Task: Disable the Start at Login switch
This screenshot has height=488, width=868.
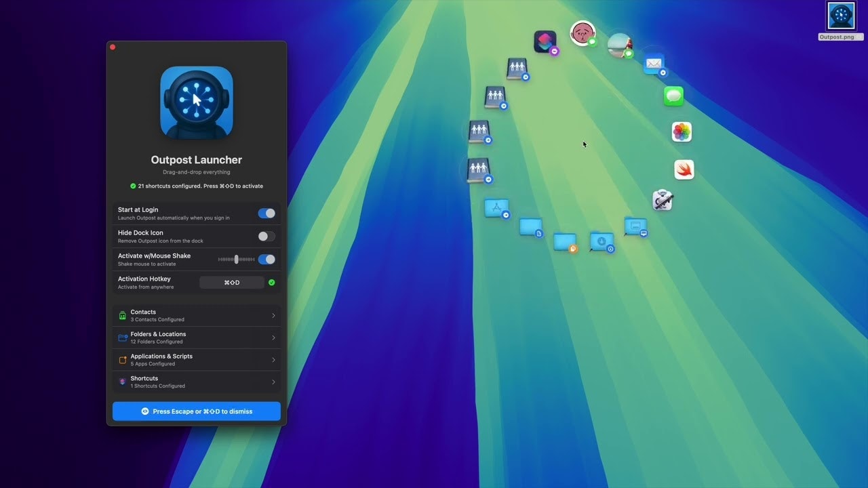Action: click(x=267, y=213)
